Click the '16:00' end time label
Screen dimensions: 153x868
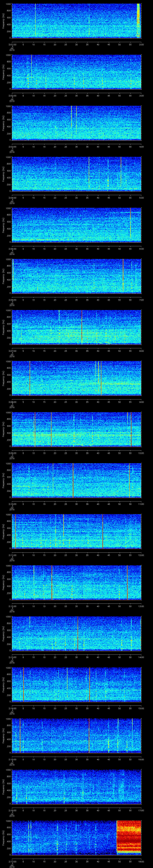coord(141,760)
